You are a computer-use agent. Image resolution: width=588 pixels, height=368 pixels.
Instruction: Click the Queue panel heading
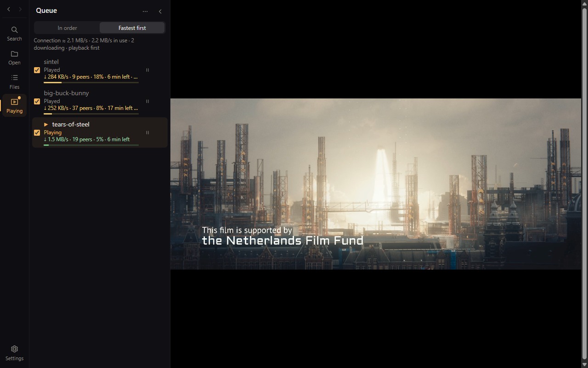click(x=46, y=11)
